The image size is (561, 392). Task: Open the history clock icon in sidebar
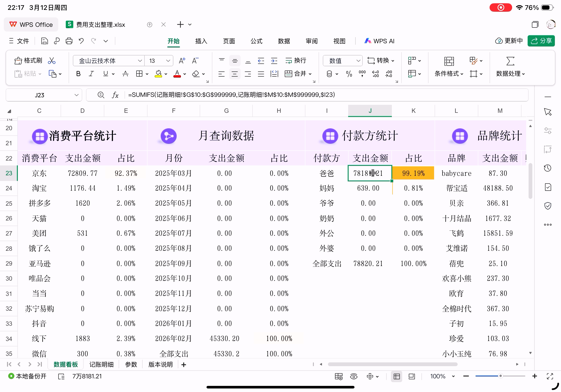[548, 168]
